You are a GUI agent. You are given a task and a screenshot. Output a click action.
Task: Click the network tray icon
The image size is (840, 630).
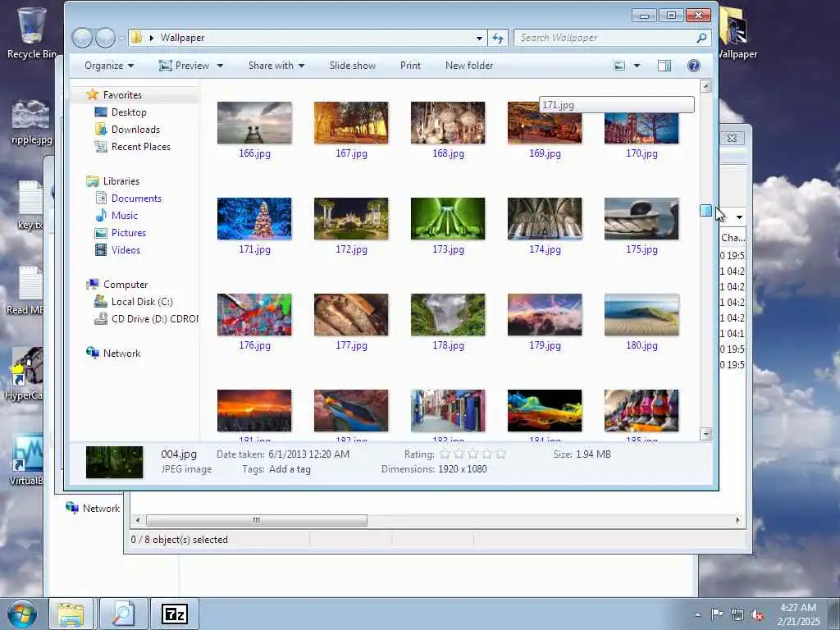[737, 615]
